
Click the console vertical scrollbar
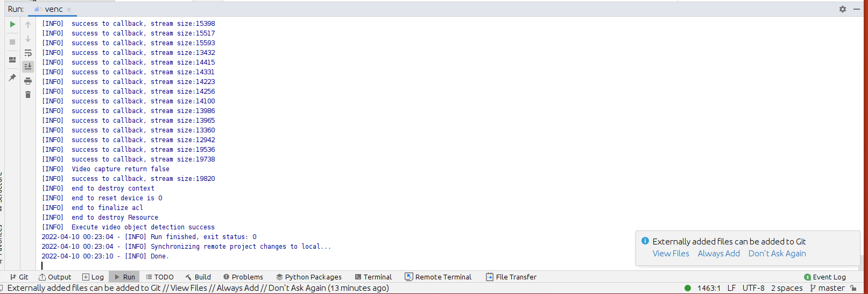[860, 262]
